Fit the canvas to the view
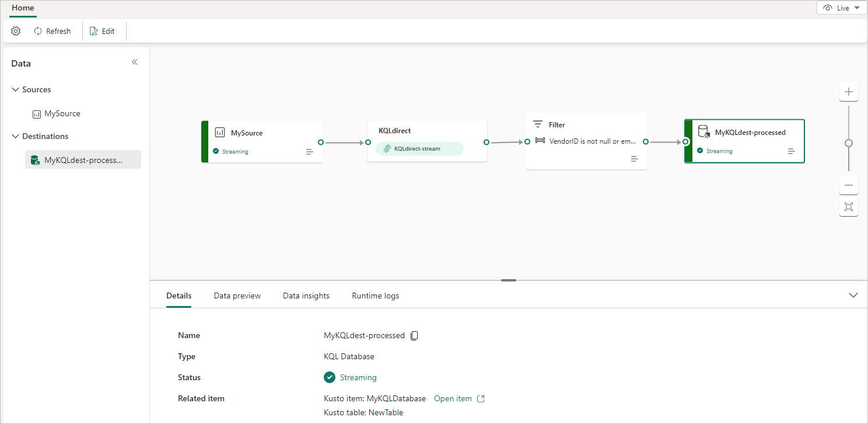 coord(849,207)
